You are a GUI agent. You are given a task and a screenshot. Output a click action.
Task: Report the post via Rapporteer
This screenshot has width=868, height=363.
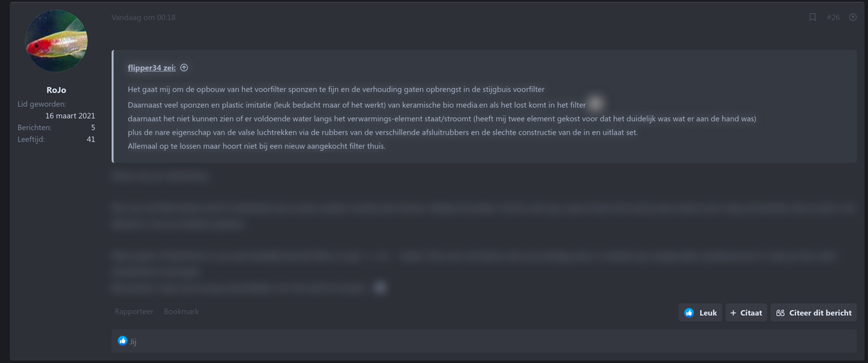coord(134,312)
